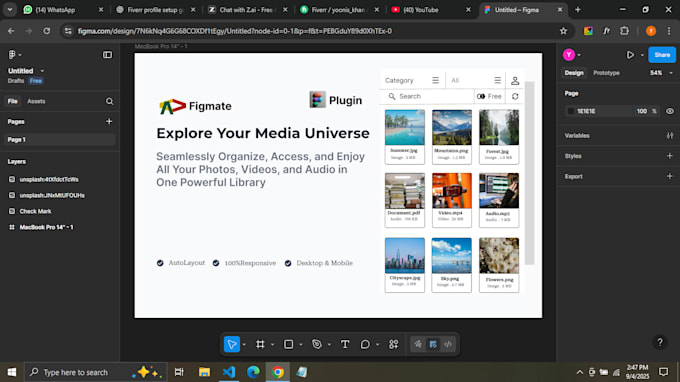Viewport: 680px width, 382px height.
Task: Switch to the Prototype tab
Action: pyautogui.click(x=606, y=73)
